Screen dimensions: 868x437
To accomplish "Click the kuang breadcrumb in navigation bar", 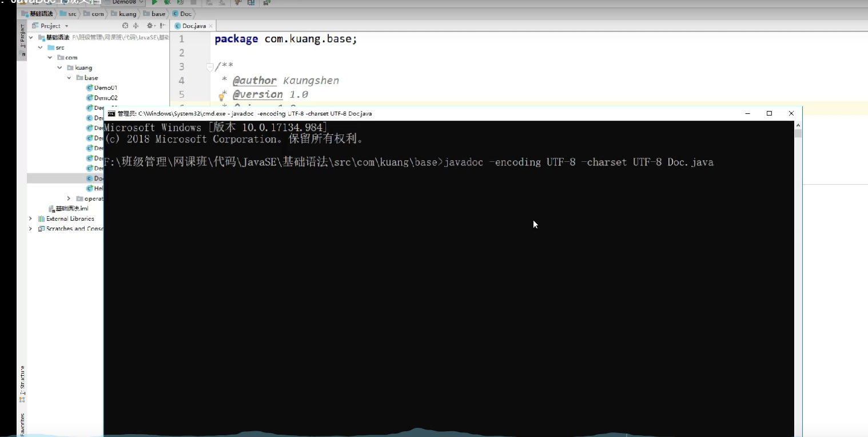I will coord(124,14).
